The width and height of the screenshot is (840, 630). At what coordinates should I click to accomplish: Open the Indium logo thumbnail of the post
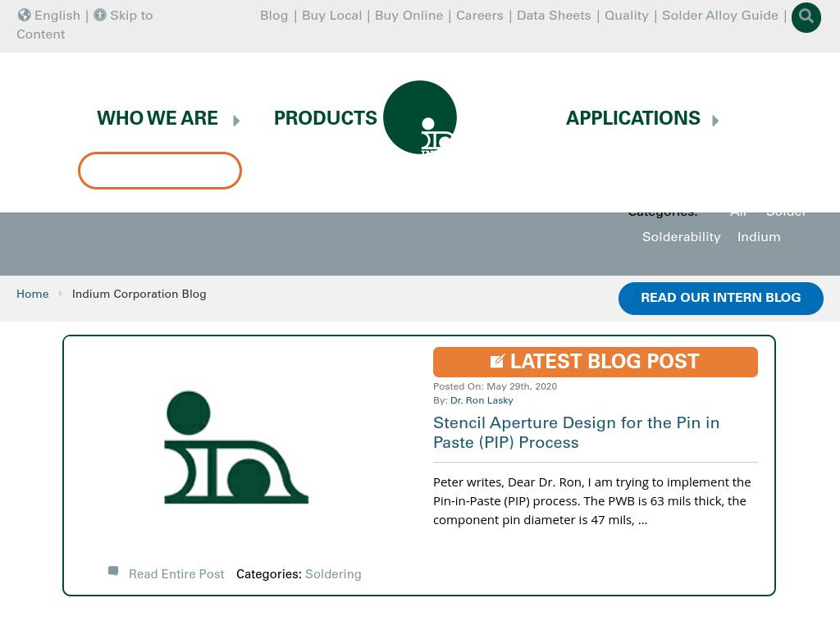(236, 447)
